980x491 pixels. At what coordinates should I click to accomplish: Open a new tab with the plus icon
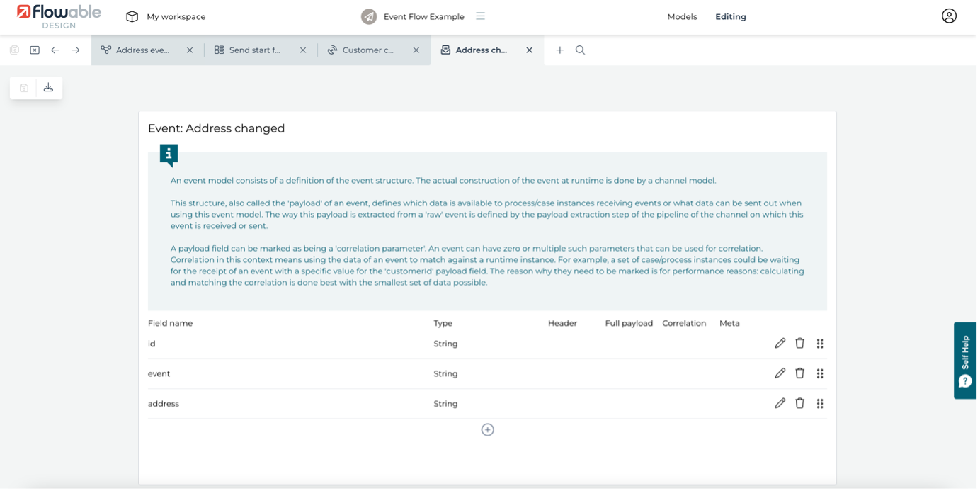(x=559, y=50)
